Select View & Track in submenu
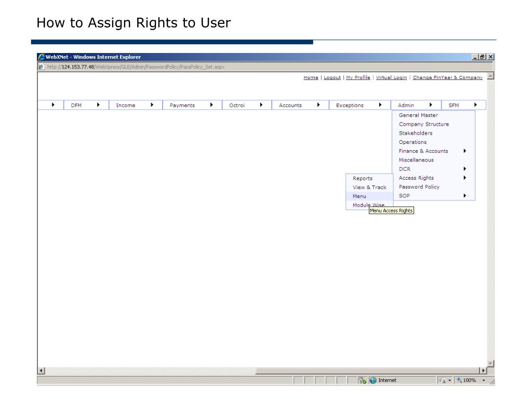The image size is (532, 399). click(x=369, y=188)
